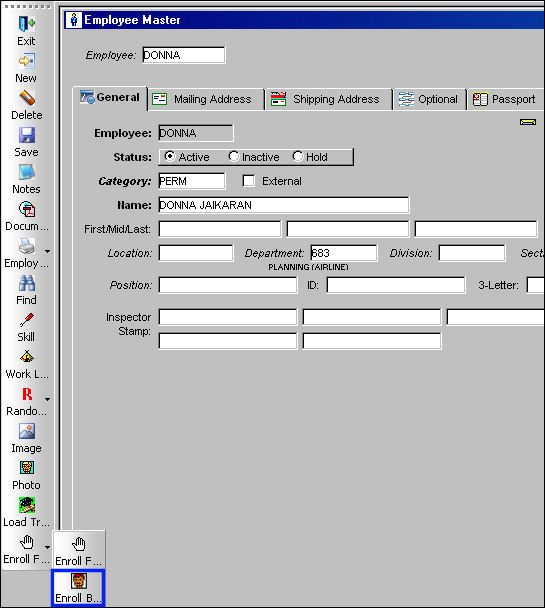
Task: Switch to the Shipping Address tab
Action: pos(329,100)
